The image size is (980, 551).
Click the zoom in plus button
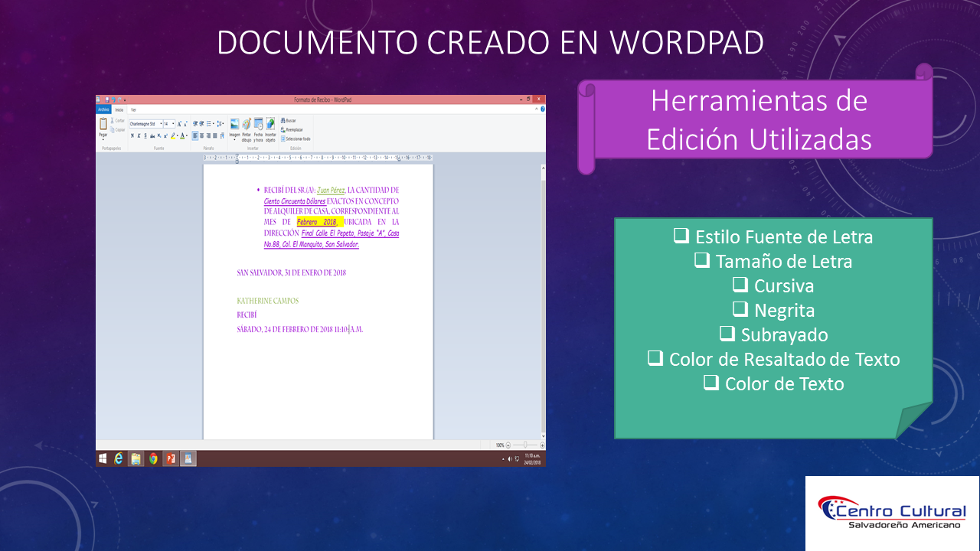pos(542,445)
